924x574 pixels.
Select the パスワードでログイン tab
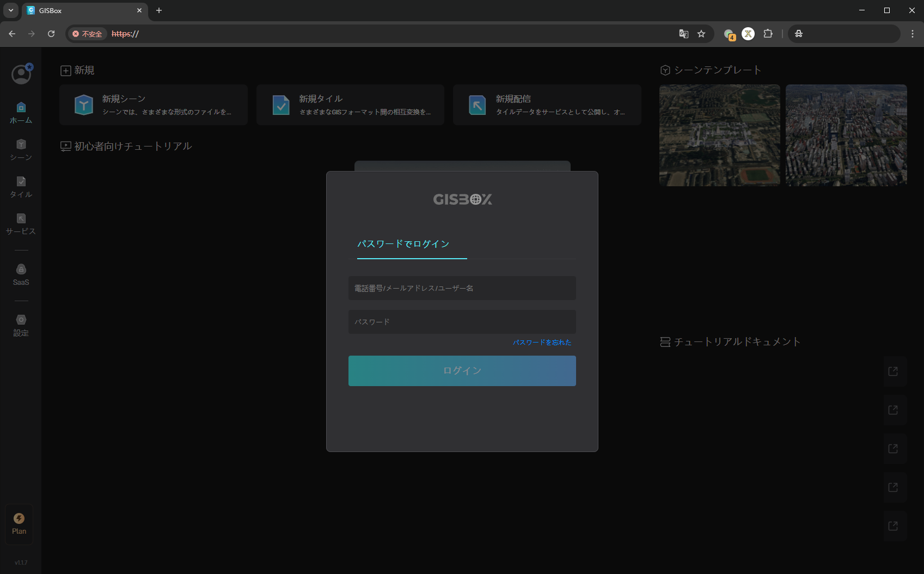403,244
